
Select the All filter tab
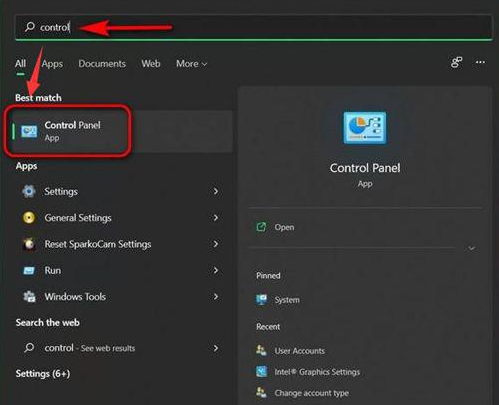[x=20, y=64]
